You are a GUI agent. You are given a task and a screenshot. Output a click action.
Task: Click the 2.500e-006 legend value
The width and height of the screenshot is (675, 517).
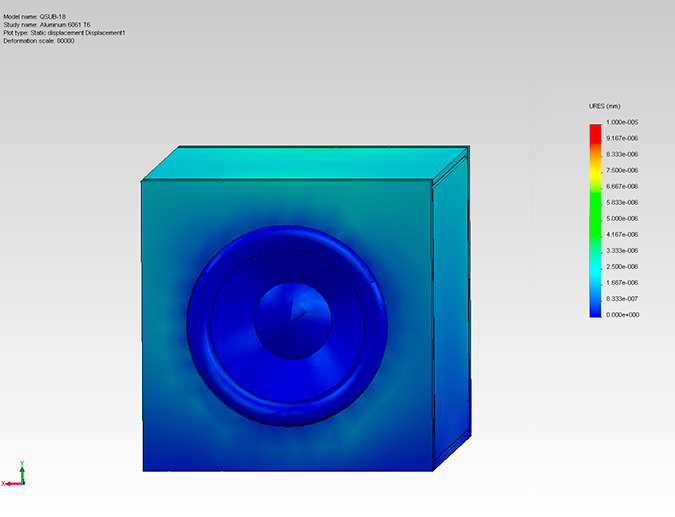622,267
